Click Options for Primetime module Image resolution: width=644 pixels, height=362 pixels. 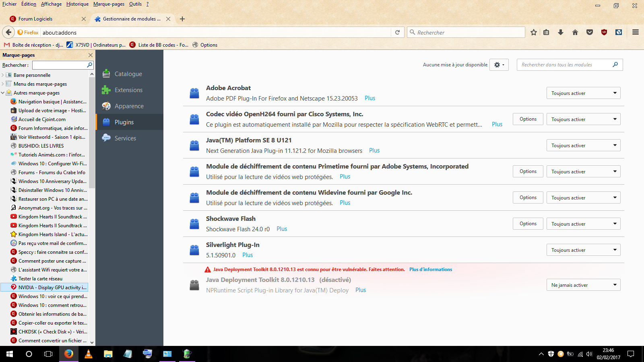click(528, 171)
